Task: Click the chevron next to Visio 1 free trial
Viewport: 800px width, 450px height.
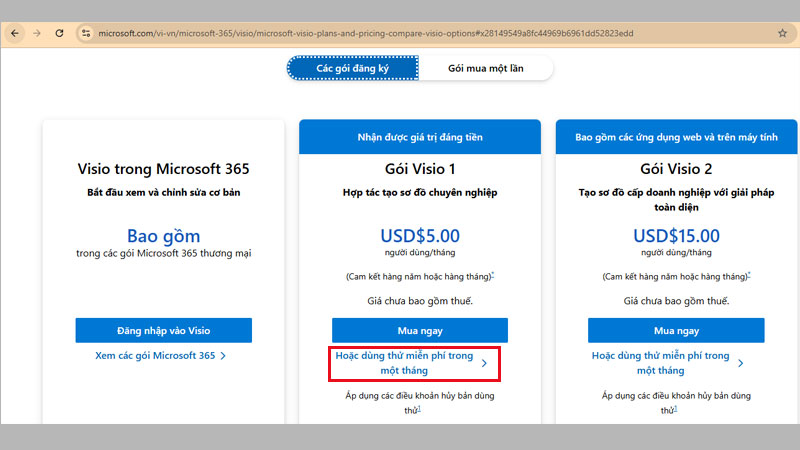Action: [x=485, y=363]
